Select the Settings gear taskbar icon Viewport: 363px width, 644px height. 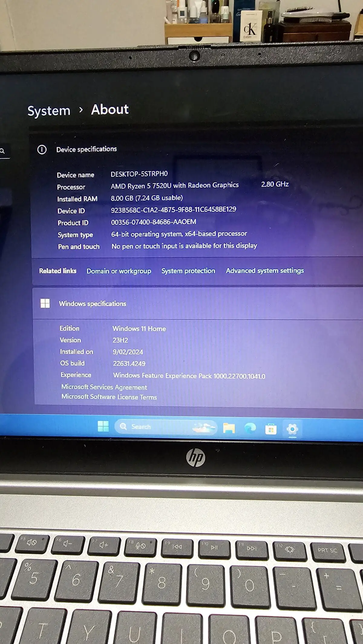[x=292, y=429]
